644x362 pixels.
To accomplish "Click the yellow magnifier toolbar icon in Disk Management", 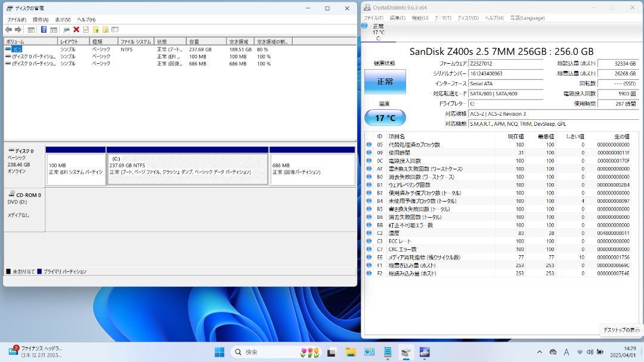I will click(106, 30).
